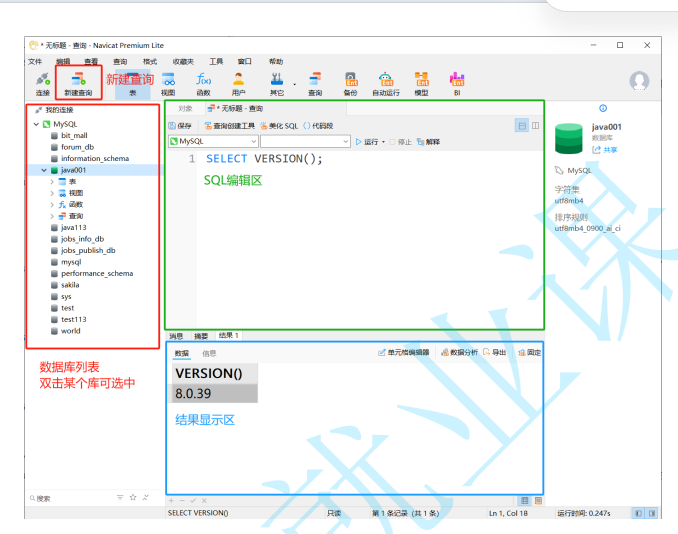Open the Tools menu

[x=216, y=61]
